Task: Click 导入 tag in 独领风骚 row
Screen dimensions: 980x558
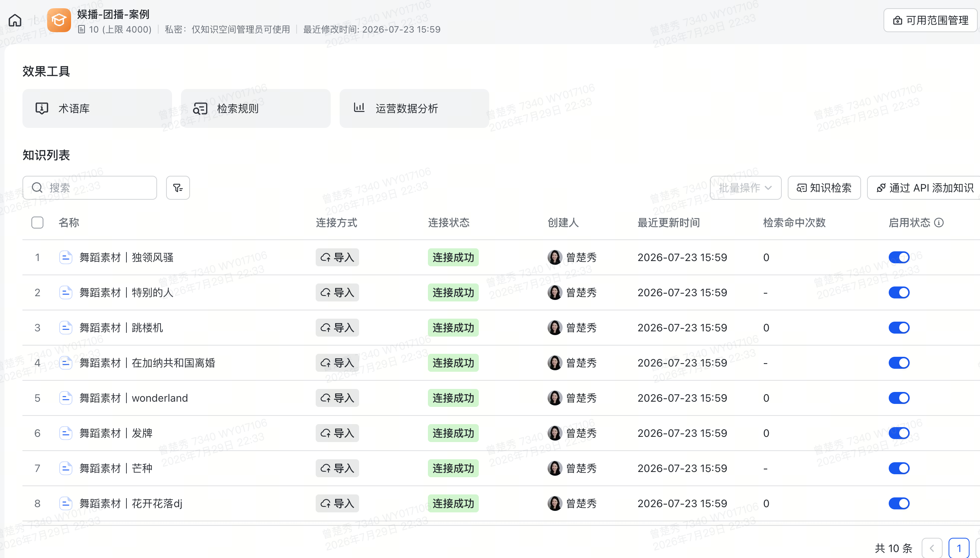Action: click(337, 258)
